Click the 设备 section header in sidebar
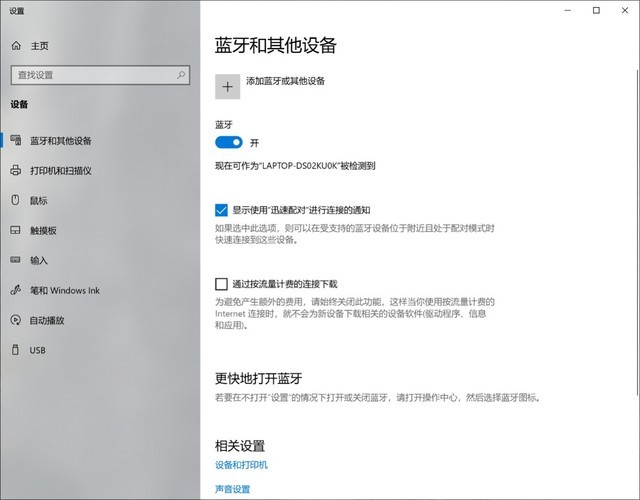The height and width of the screenshot is (500, 640). pos(19,104)
